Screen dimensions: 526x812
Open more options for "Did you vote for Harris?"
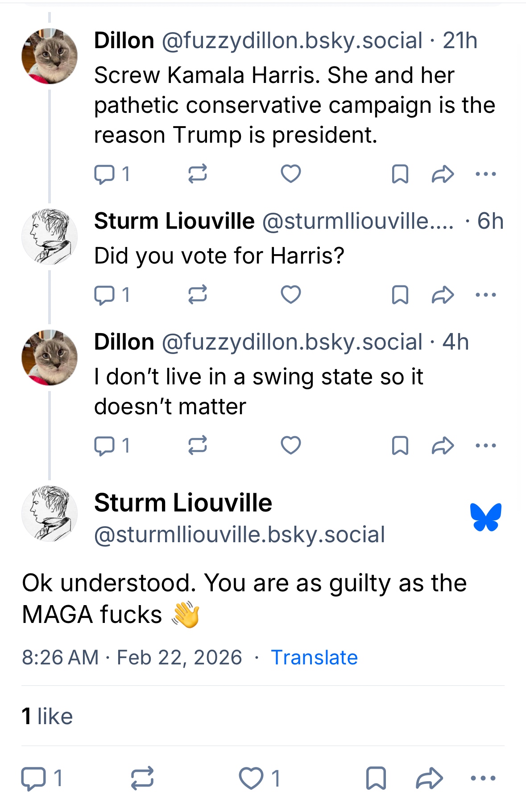486,295
